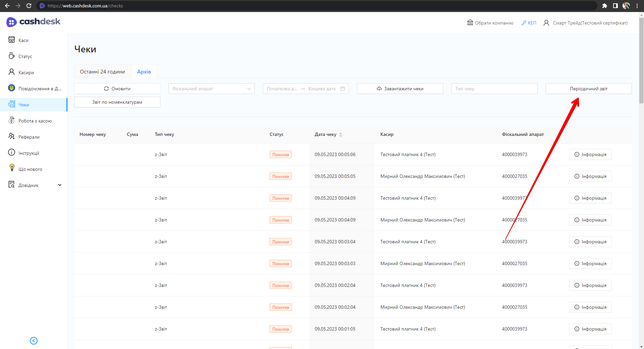Switch to the Останні 24 години tab
This screenshot has height=349, width=644.
(102, 72)
